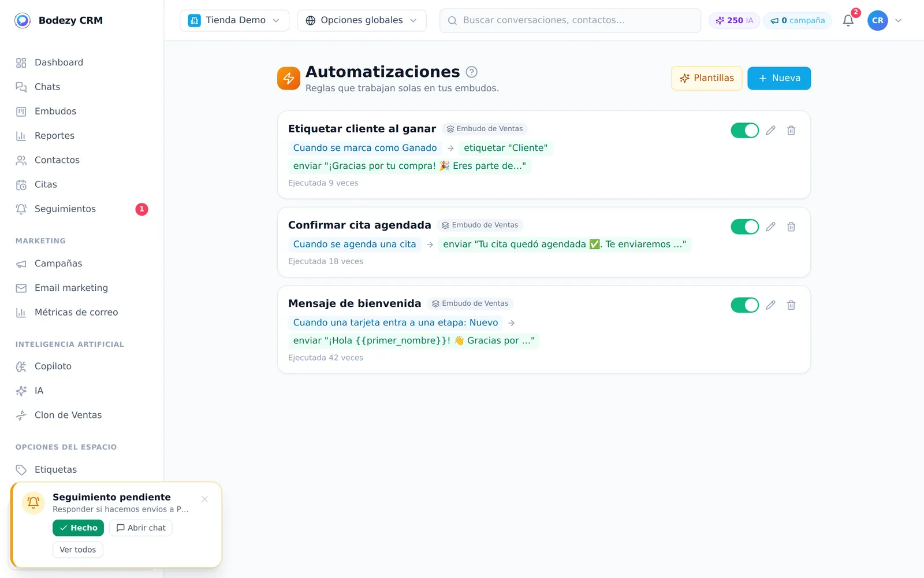This screenshot has height=578, width=924.
Task: Edit the Mensaje de bienvenida rule
Action: pos(770,305)
